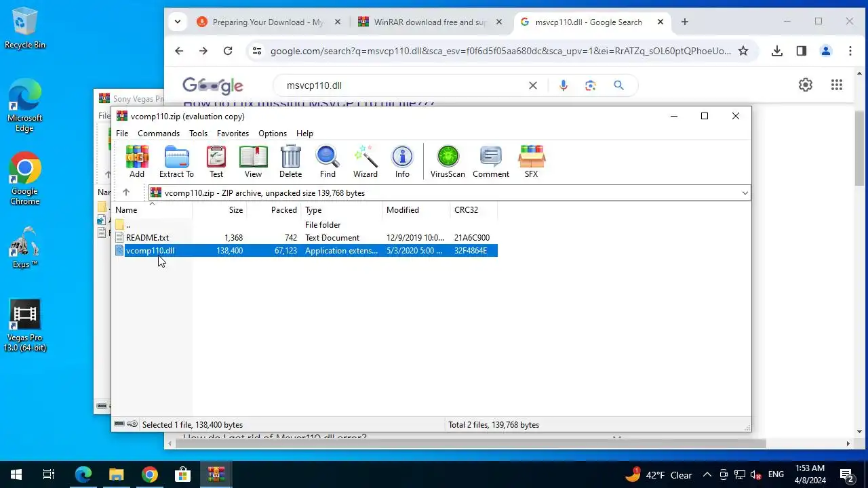Open the File menu in WinRAR
The image size is (868, 488).
(122, 134)
